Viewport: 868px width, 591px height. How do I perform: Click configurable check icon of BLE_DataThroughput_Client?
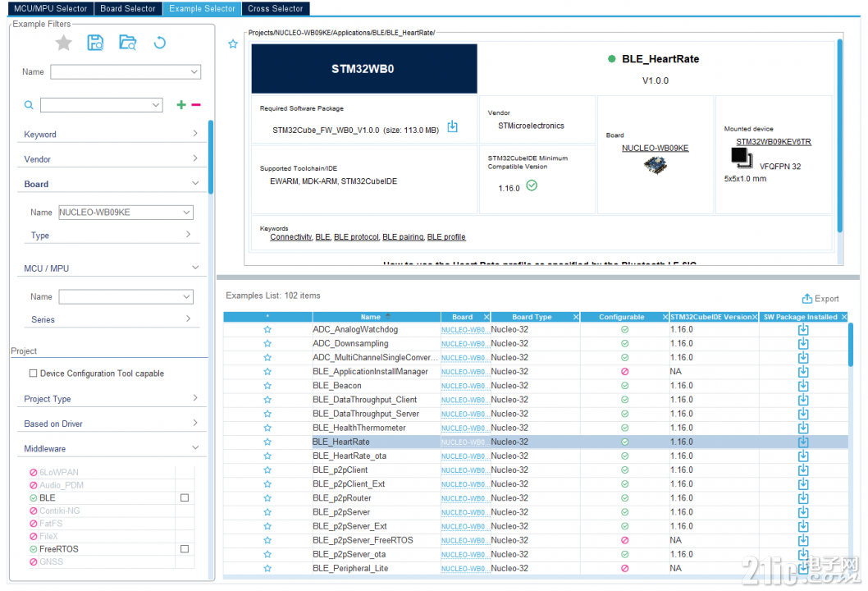pyautogui.click(x=624, y=400)
